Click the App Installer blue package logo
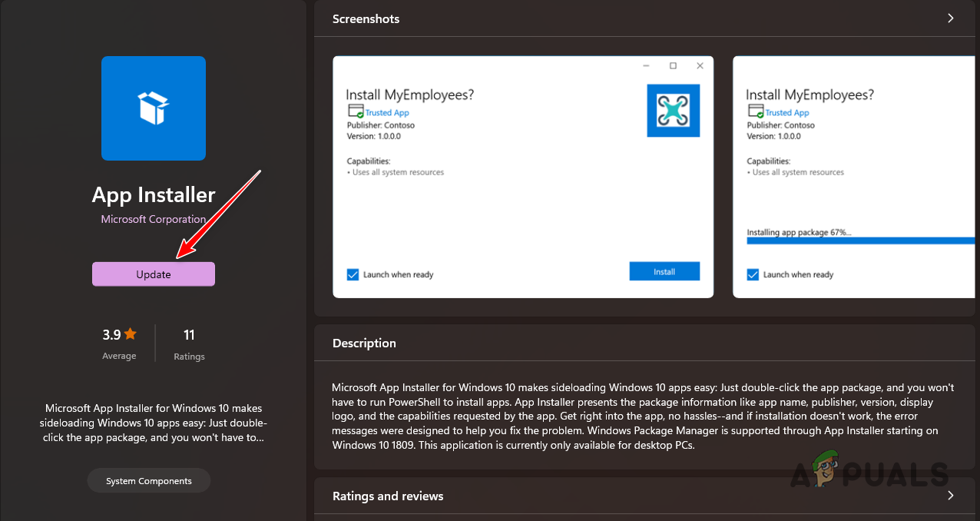980x521 pixels. (x=153, y=108)
